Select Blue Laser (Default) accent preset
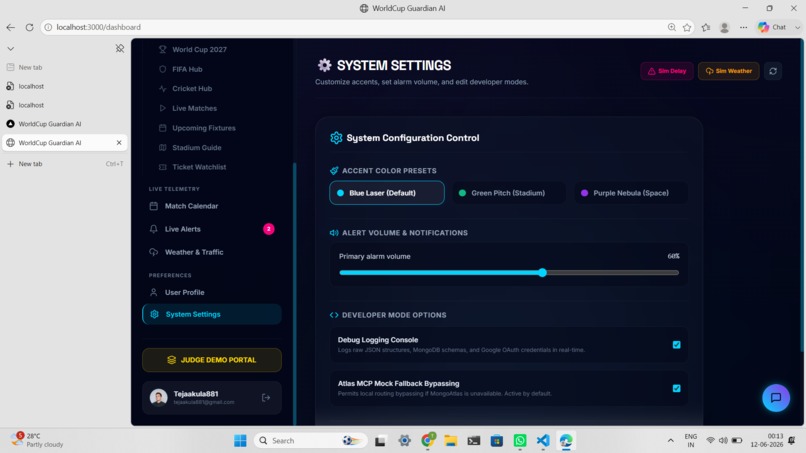Screen dimensions: 806x453 pyautogui.click(x=387, y=193)
